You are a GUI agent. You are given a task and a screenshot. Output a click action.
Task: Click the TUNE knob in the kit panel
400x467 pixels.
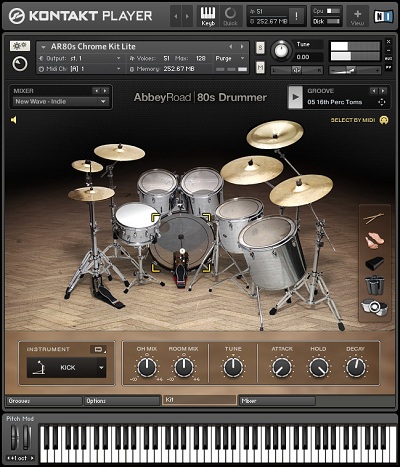[x=233, y=367]
